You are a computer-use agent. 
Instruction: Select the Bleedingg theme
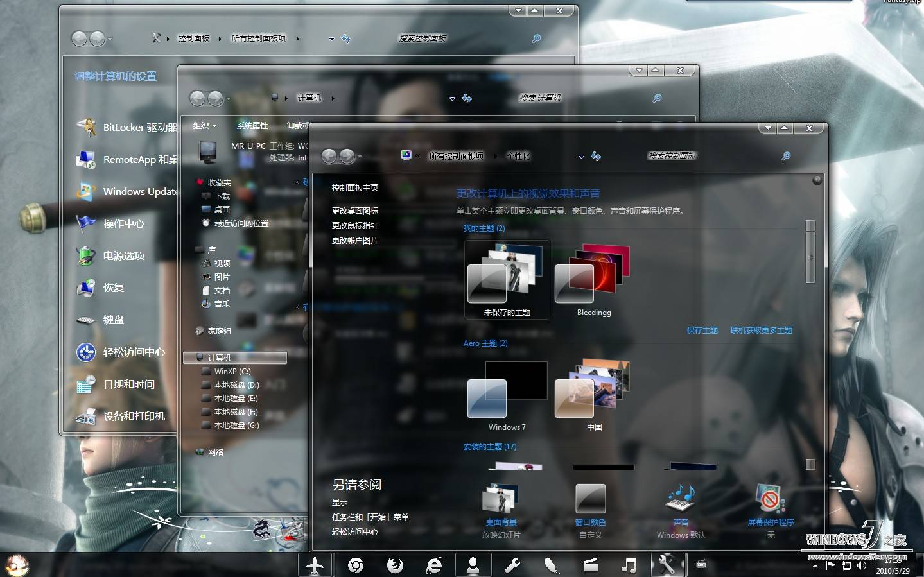[x=594, y=280]
